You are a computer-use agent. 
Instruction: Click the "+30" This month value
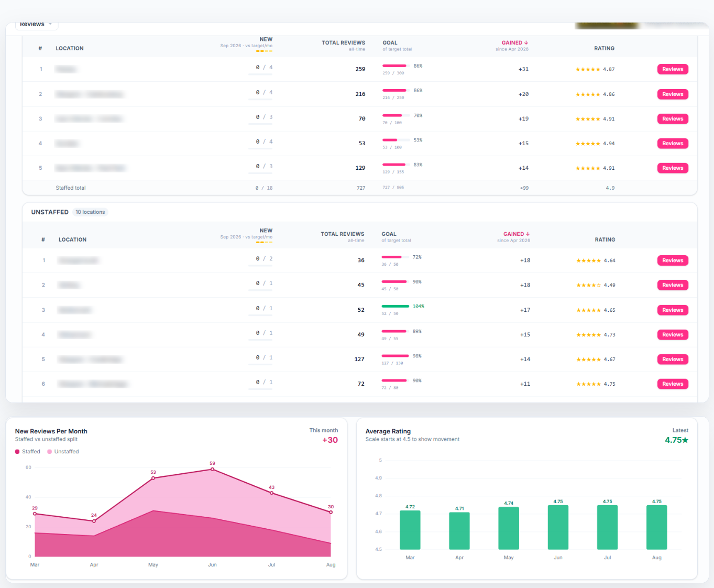coord(330,440)
